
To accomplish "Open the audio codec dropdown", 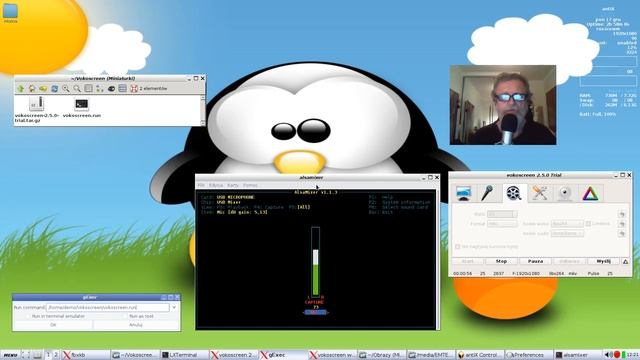I will coord(567,234).
